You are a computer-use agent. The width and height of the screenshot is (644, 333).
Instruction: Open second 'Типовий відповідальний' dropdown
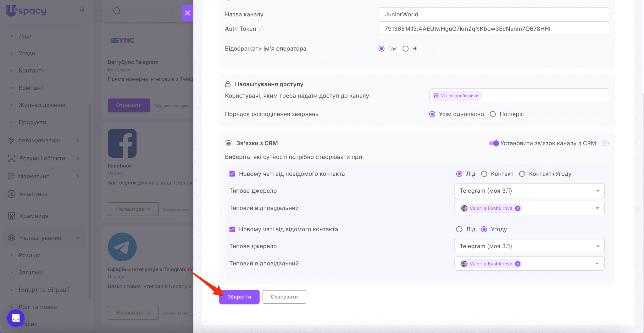[597, 264]
